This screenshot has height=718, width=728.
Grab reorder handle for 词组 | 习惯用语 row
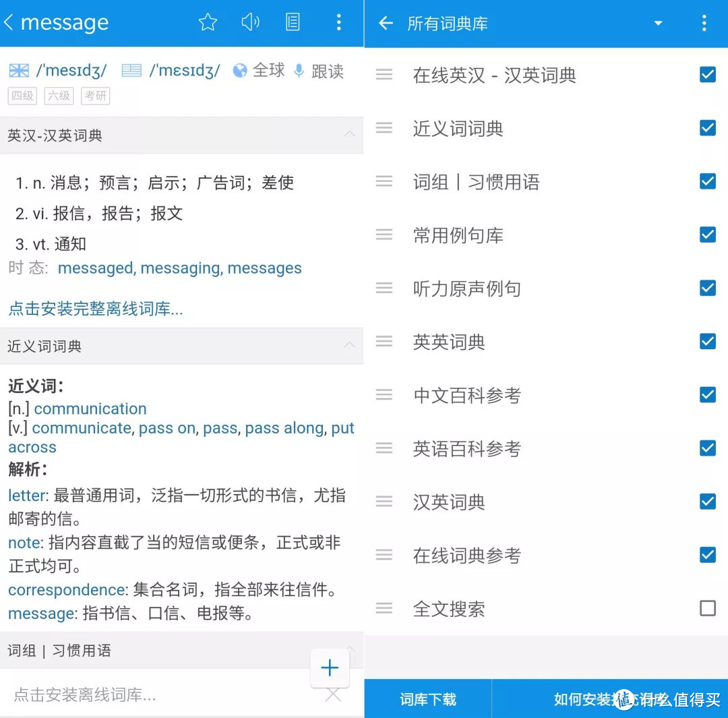[x=384, y=181]
